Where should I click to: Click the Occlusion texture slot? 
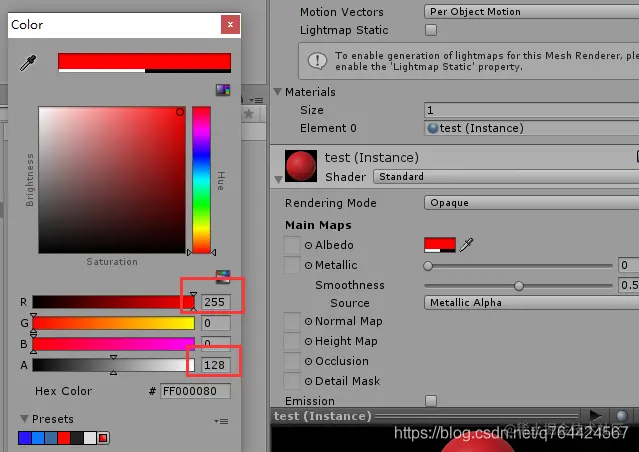pos(292,361)
